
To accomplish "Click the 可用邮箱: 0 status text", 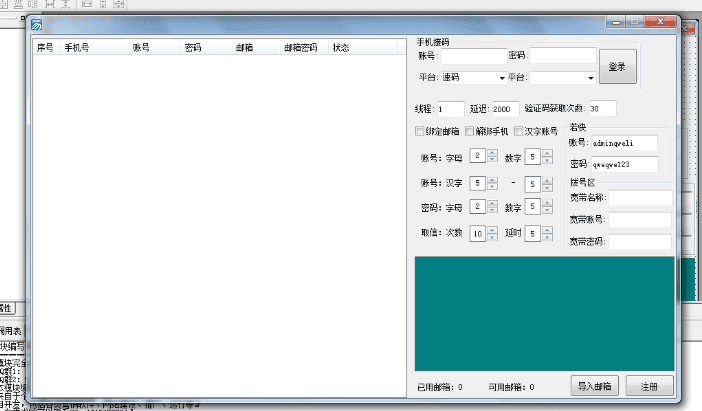I will click(x=511, y=387).
